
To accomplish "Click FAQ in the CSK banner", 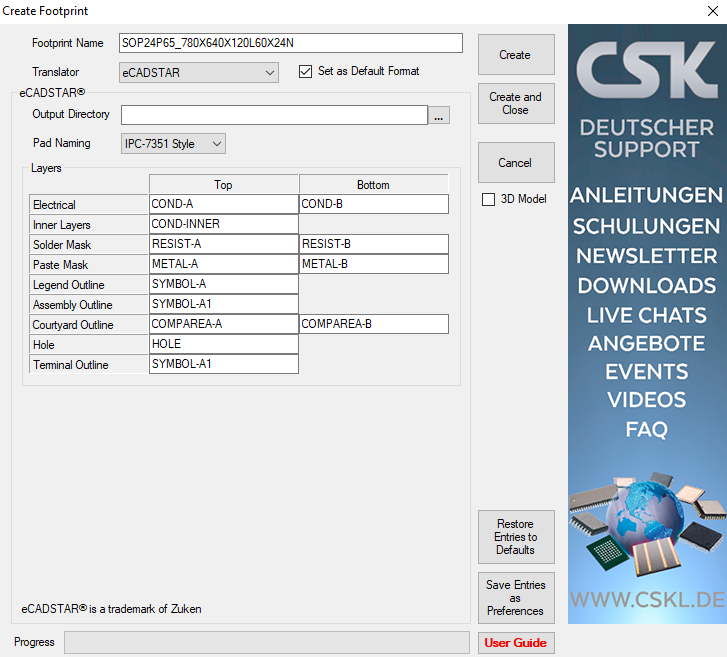I will click(x=647, y=429).
